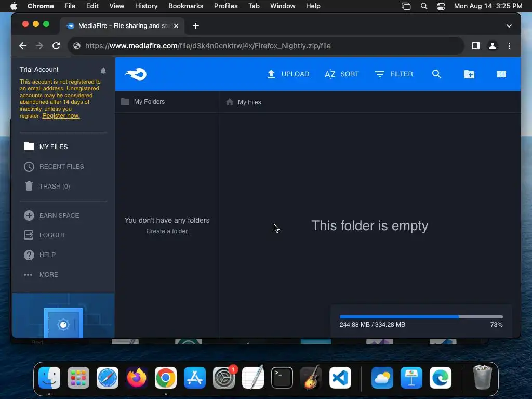Open the Edit menu
The image size is (532, 399).
tap(92, 6)
